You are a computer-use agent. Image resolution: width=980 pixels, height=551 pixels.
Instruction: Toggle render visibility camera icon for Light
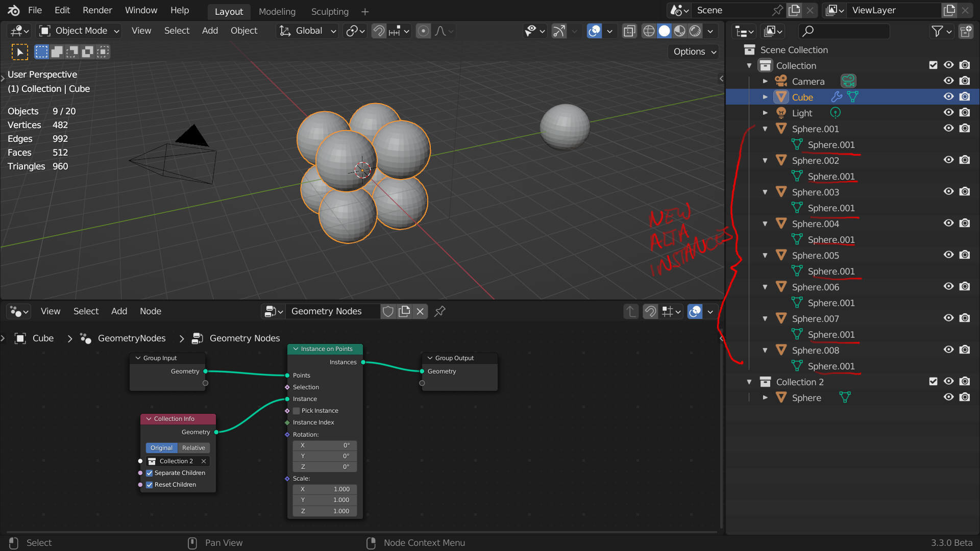coord(966,112)
